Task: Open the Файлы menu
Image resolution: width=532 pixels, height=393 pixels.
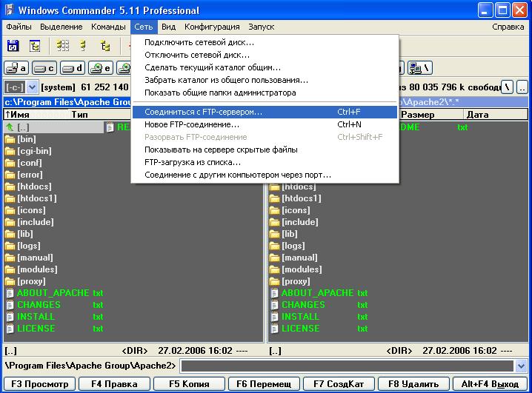Action: [x=19, y=27]
